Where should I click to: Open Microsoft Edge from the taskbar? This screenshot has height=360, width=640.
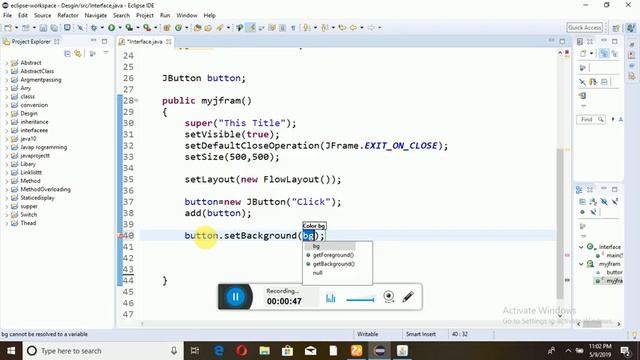click(219, 351)
